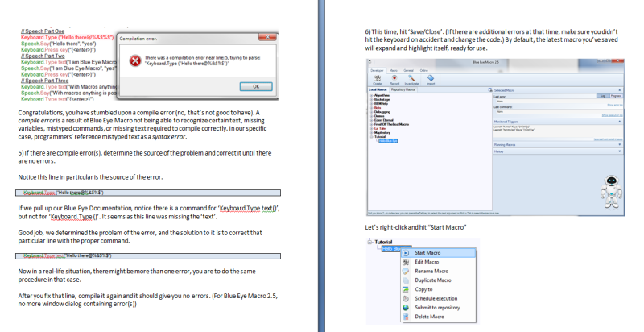Click the Show execution log link

(x=612, y=115)
